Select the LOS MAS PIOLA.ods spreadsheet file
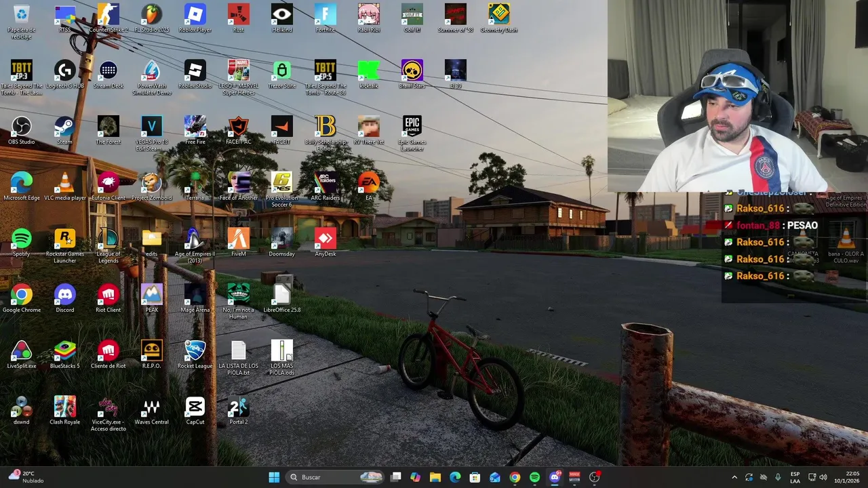This screenshot has height=488, width=868. (x=281, y=358)
